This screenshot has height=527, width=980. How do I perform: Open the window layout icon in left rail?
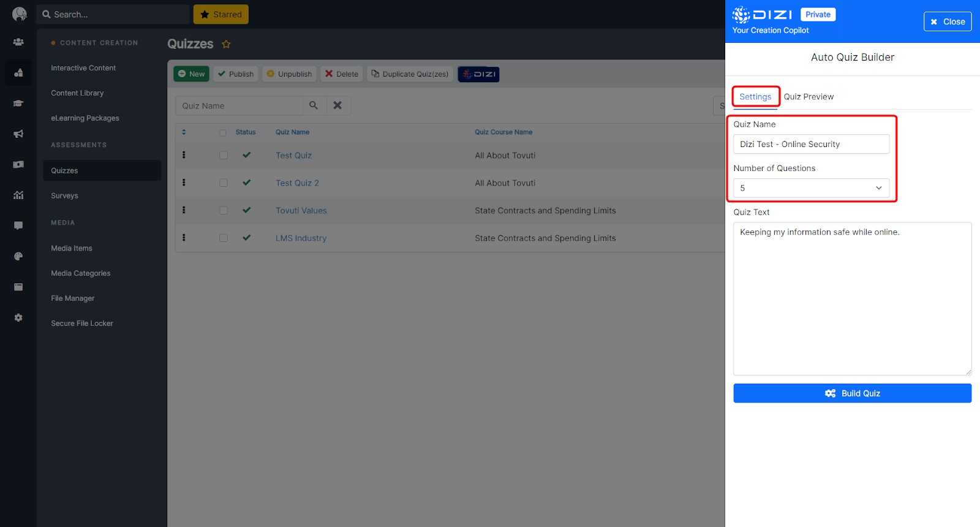[x=18, y=287]
